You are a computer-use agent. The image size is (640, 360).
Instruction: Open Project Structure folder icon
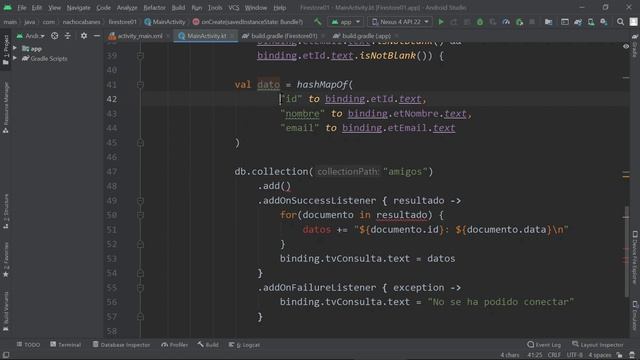pyautogui.click(x=549, y=22)
